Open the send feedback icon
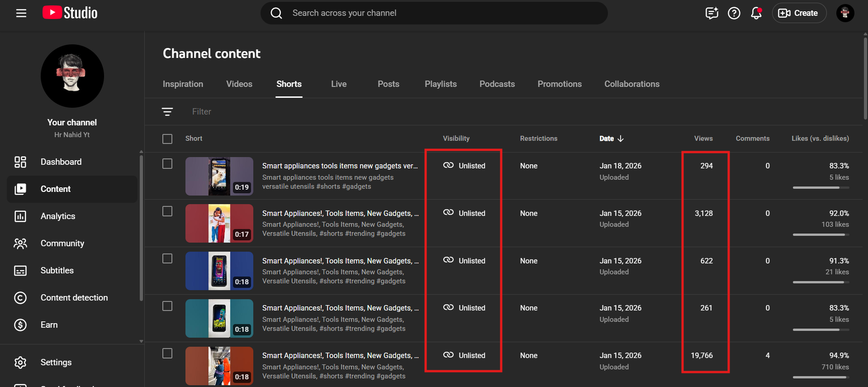Image resolution: width=868 pixels, height=387 pixels. [x=711, y=13]
